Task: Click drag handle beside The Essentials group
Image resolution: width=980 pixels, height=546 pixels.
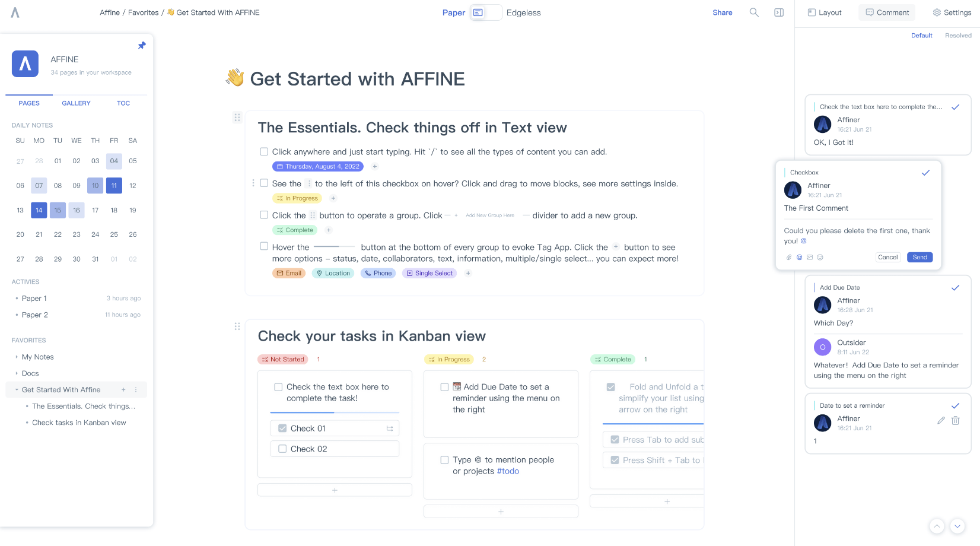Action: [x=237, y=118]
